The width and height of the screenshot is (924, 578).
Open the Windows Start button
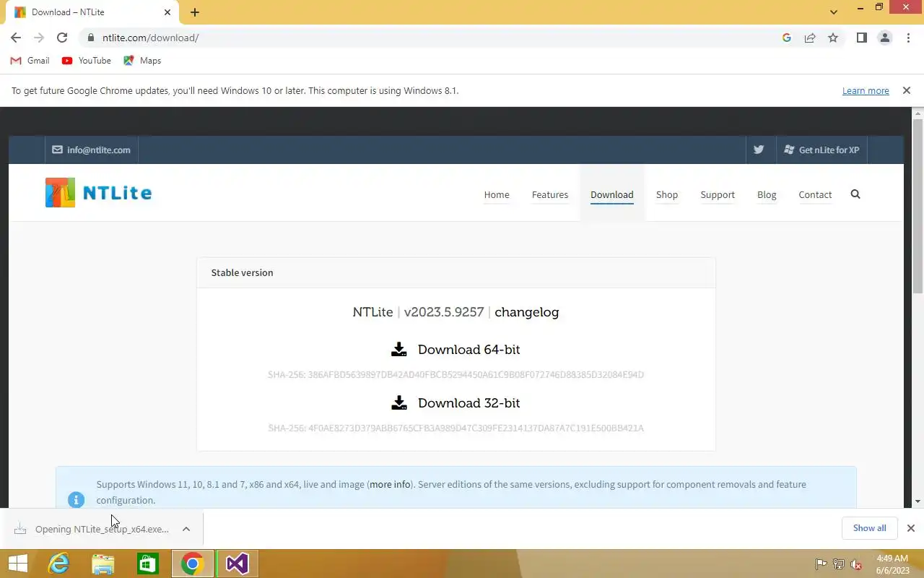click(x=17, y=564)
